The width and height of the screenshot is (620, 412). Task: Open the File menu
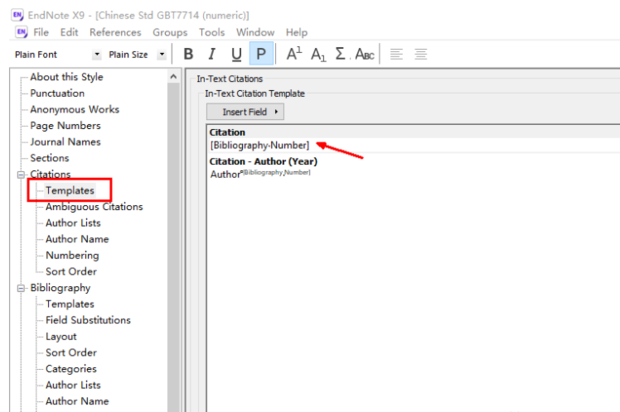[41, 32]
